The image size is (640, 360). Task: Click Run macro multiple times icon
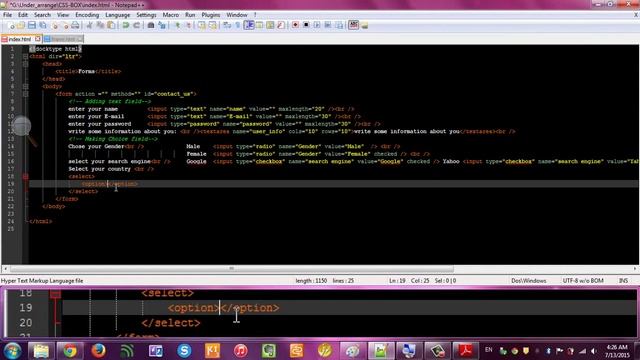click(328, 25)
